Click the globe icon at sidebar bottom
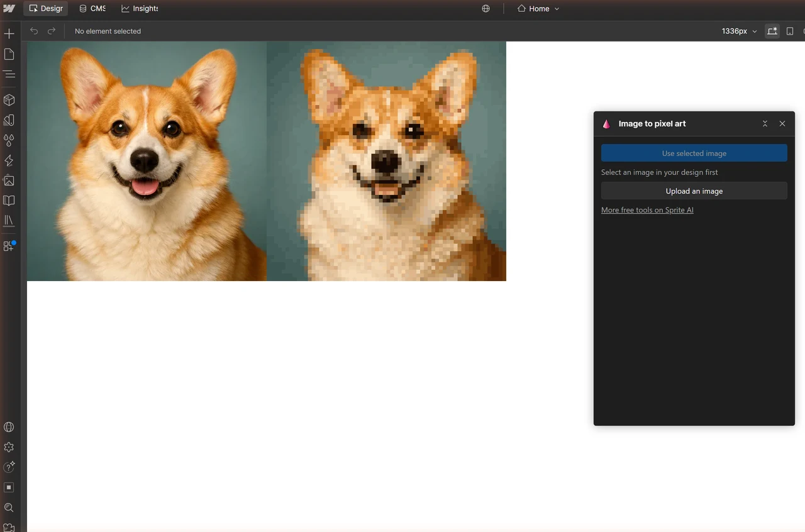 pyautogui.click(x=9, y=427)
